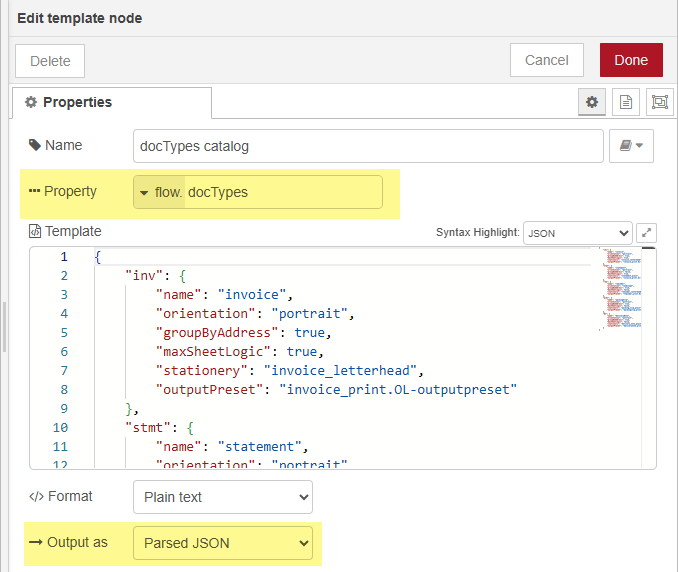Open the Format Plain text dropdown
This screenshot has width=678, height=572.
222,497
